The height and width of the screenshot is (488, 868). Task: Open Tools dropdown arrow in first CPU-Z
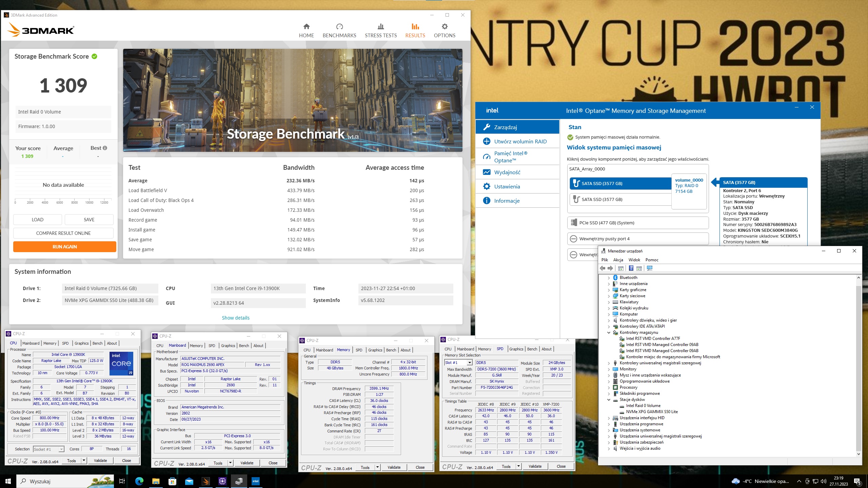click(84, 461)
